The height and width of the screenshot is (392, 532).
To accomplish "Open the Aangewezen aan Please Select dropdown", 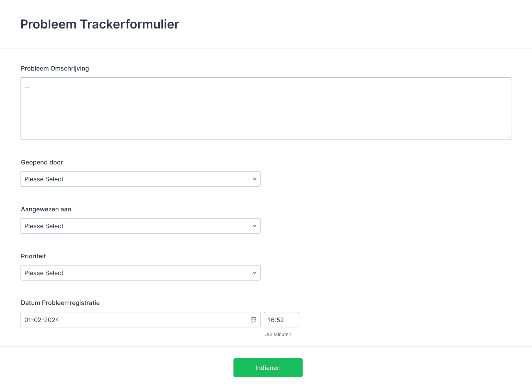I will pos(140,226).
